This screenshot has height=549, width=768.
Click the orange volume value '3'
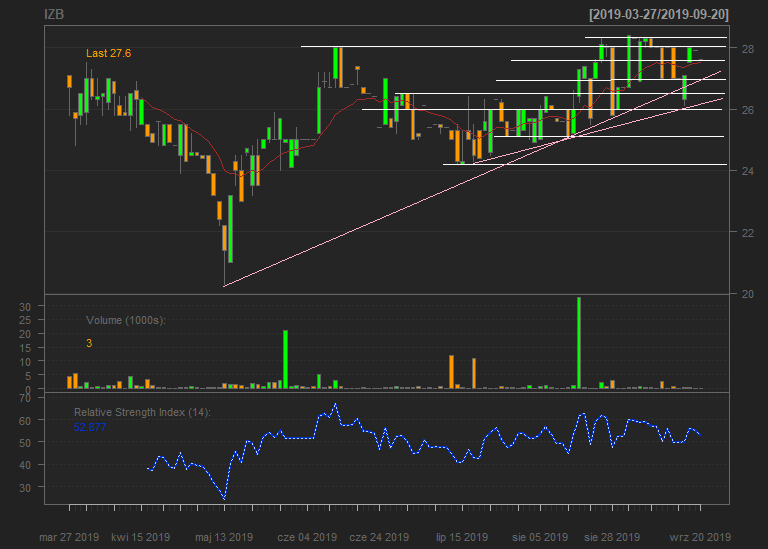click(89, 343)
